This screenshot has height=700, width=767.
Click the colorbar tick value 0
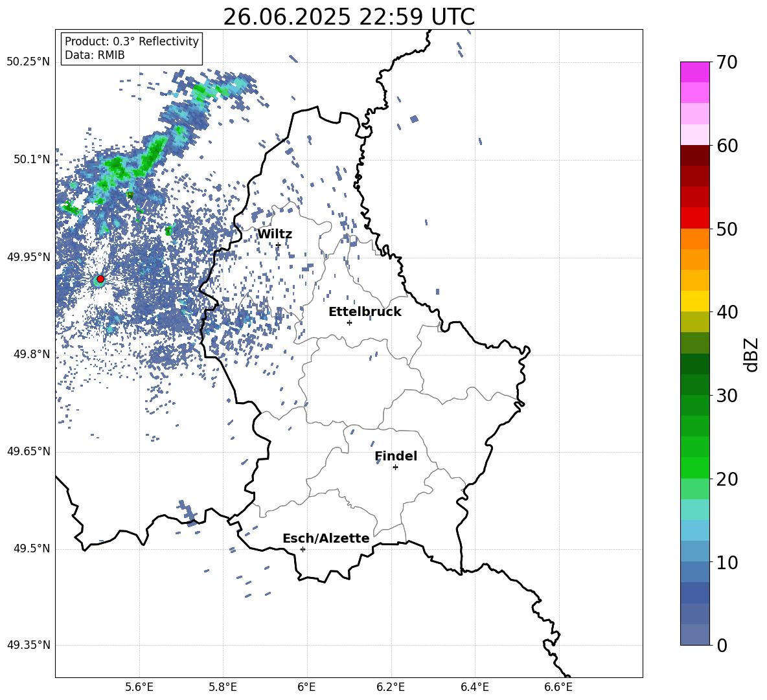tap(722, 646)
